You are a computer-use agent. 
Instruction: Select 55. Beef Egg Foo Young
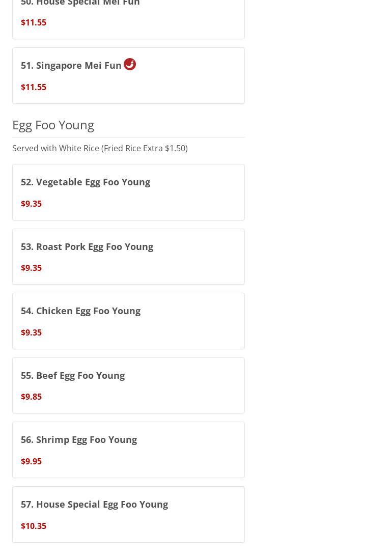coord(128,385)
